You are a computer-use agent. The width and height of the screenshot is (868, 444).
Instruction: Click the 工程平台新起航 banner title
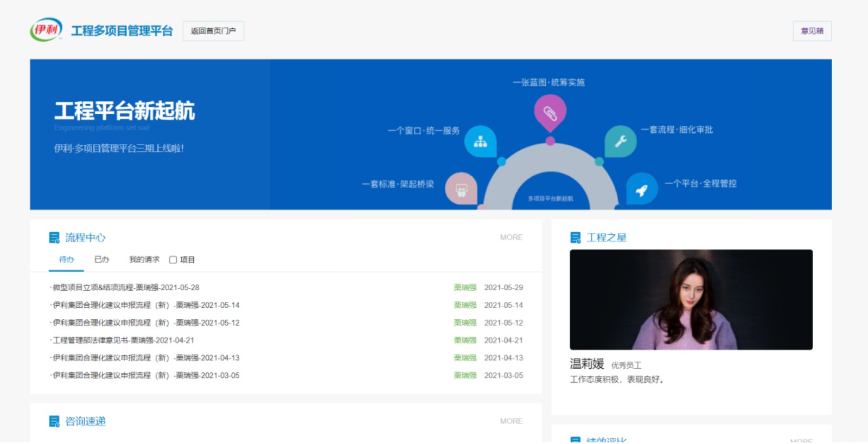click(124, 111)
